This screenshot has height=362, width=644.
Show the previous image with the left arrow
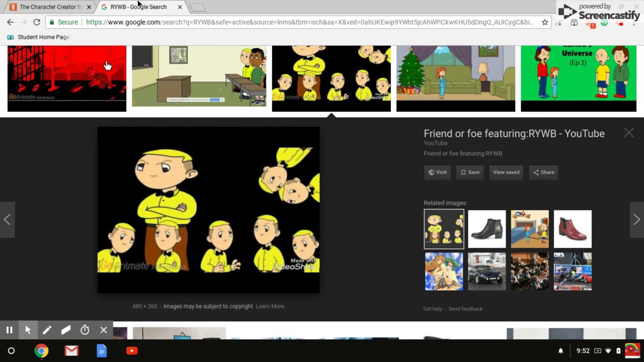(7, 219)
